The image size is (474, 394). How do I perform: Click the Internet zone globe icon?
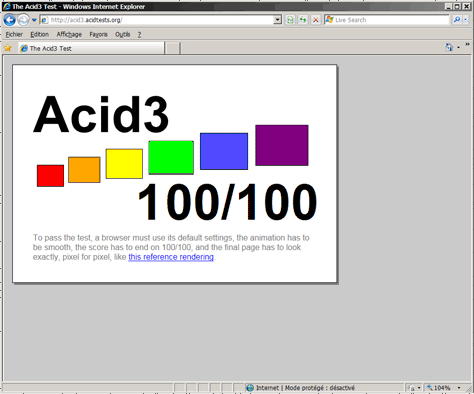(x=250, y=388)
